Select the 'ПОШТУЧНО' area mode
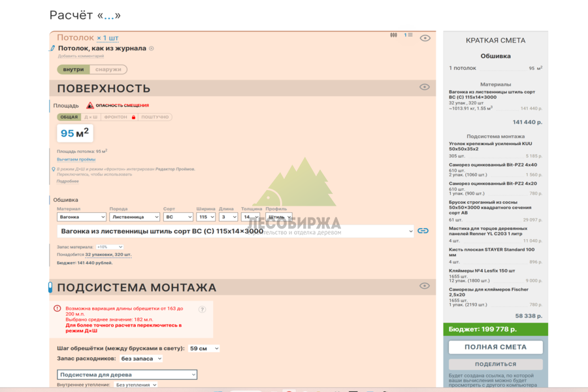This screenshot has height=392, width=588. pyautogui.click(x=155, y=117)
